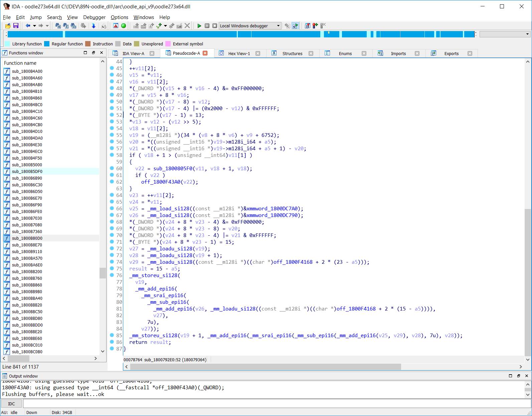Click the Terminate process stop button
Screen dimensions: 532x416
(214, 26)
